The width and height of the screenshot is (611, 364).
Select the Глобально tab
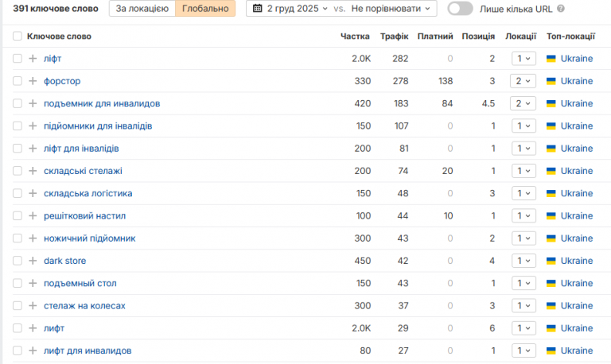(x=205, y=9)
